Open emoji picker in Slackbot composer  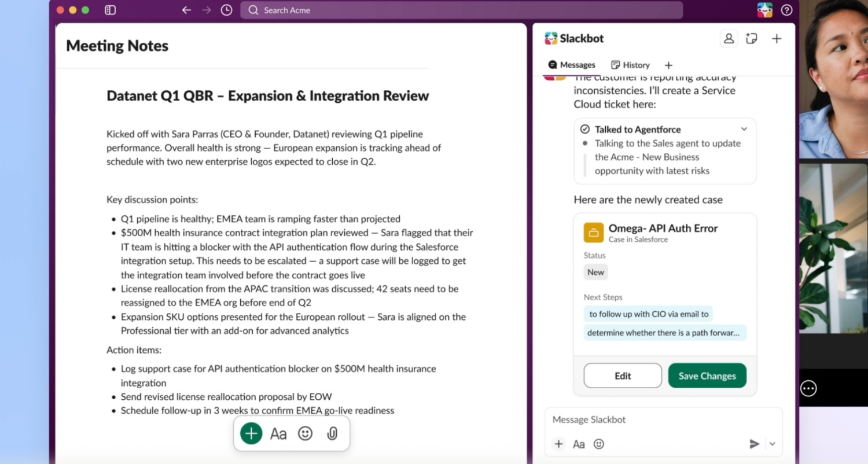[599, 444]
